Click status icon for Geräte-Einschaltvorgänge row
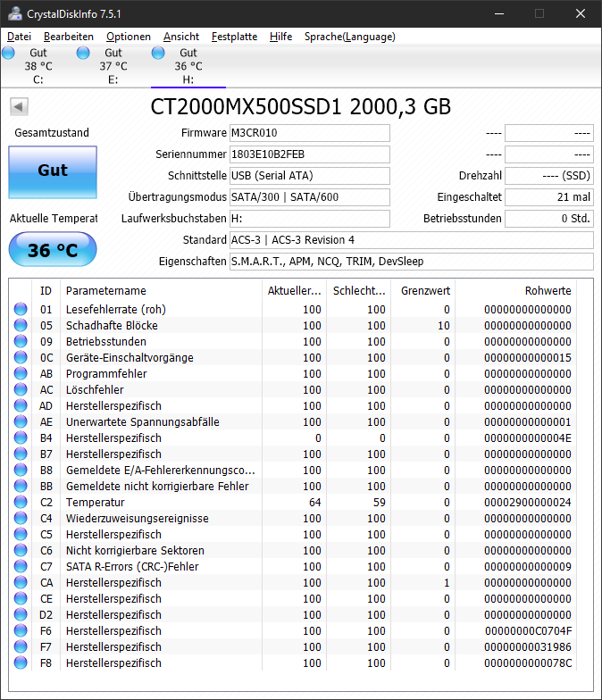This screenshot has width=602, height=700. 21,357
